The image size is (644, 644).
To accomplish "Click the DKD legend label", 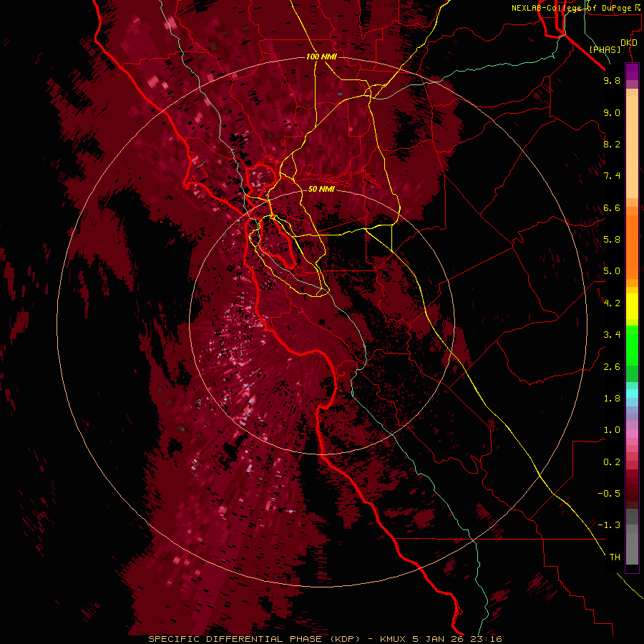I will (x=628, y=43).
